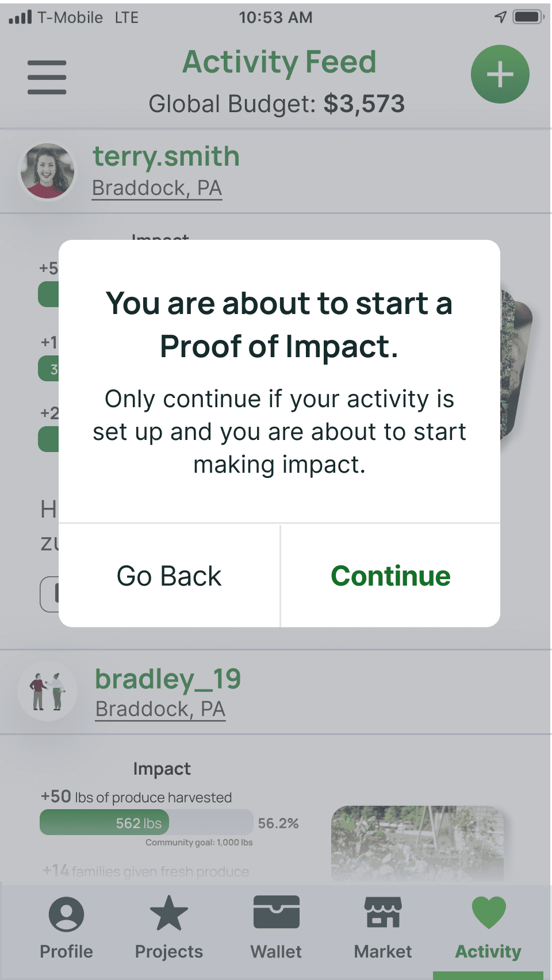Open the Market storefront icon
The width and height of the screenshot is (552, 980).
tap(383, 912)
